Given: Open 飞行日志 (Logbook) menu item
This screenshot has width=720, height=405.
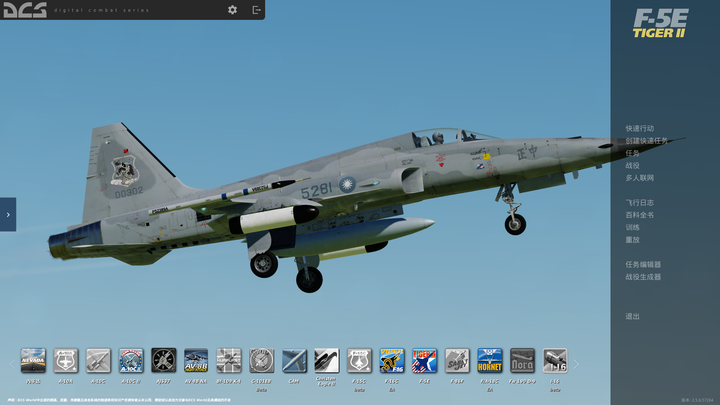Looking at the screenshot, I should pyautogui.click(x=640, y=202).
